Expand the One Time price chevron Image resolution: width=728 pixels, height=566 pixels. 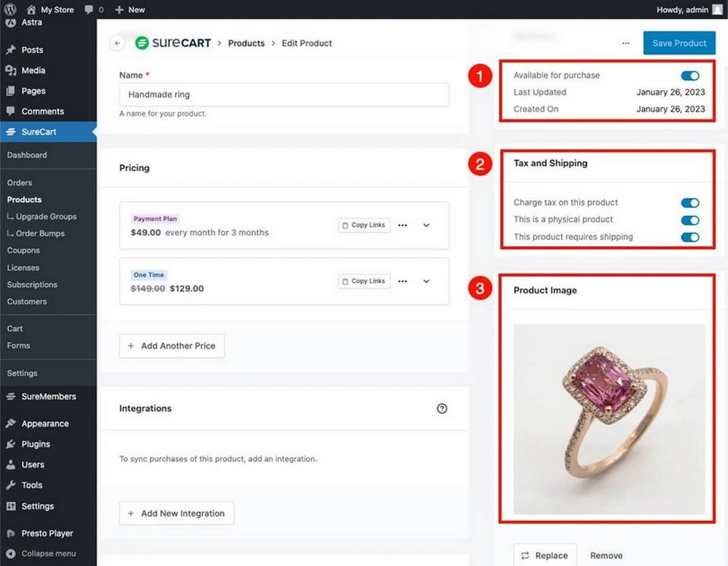coord(426,281)
